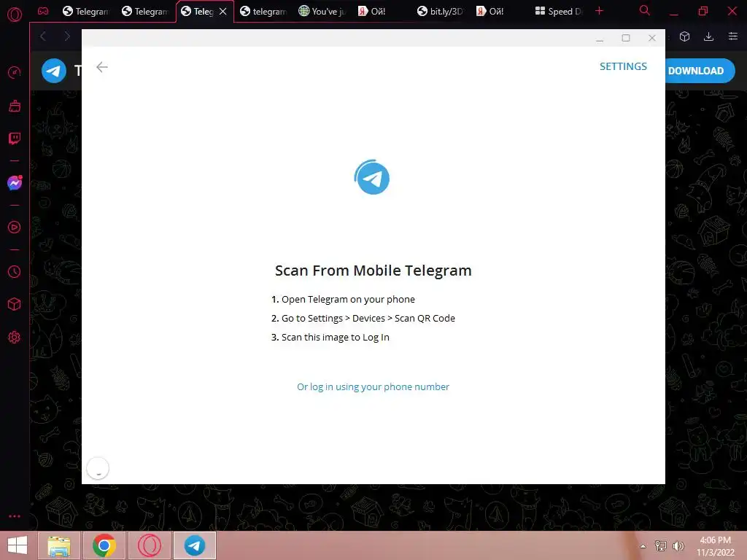Open the Opera menu logo icon

coord(15,15)
